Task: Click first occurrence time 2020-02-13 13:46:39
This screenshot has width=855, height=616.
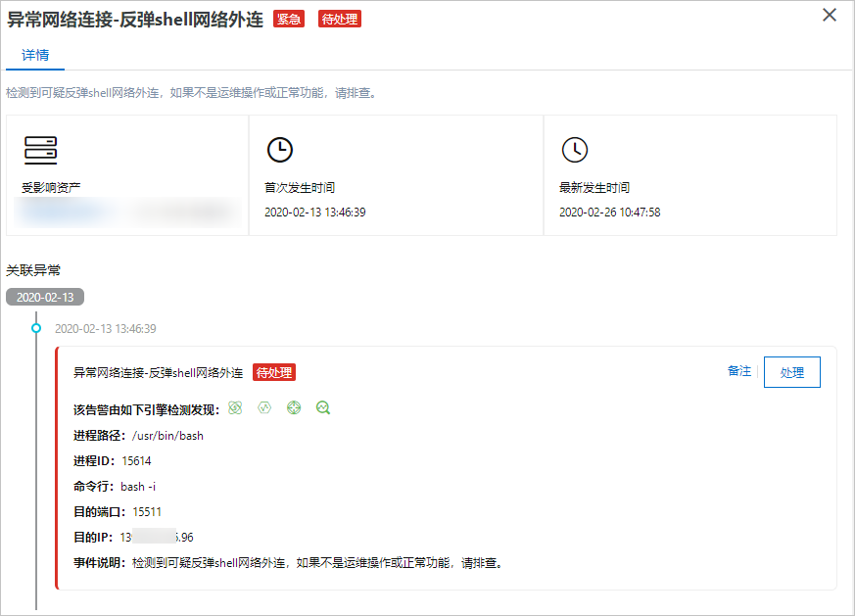Action: [315, 213]
